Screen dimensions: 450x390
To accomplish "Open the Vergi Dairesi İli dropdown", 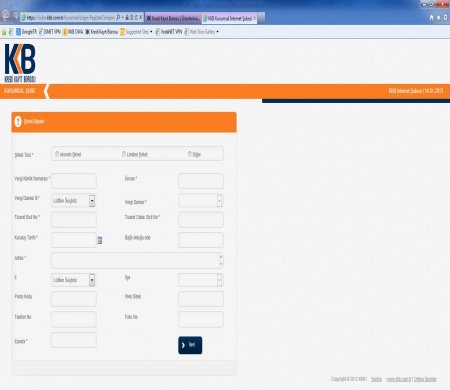I will [x=73, y=201].
